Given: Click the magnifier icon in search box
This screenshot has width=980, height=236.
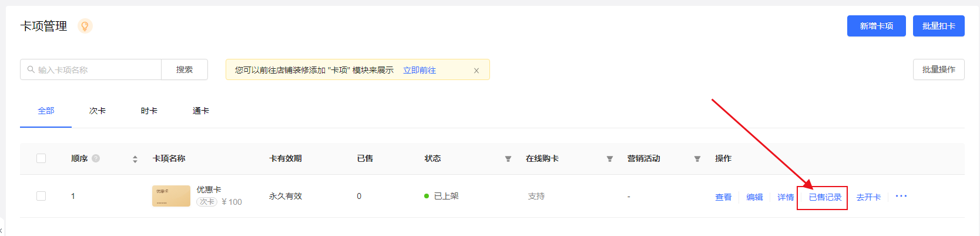Looking at the screenshot, I should pyautogui.click(x=31, y=69).
